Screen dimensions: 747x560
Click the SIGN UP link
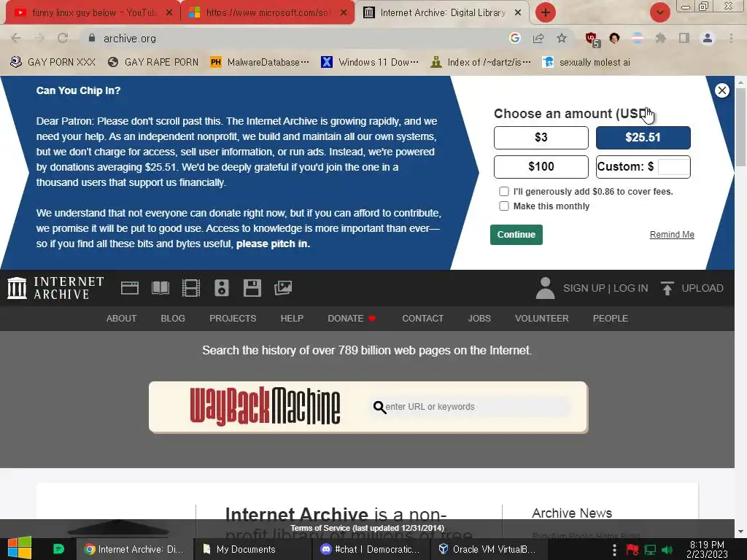tap(584, 288)
